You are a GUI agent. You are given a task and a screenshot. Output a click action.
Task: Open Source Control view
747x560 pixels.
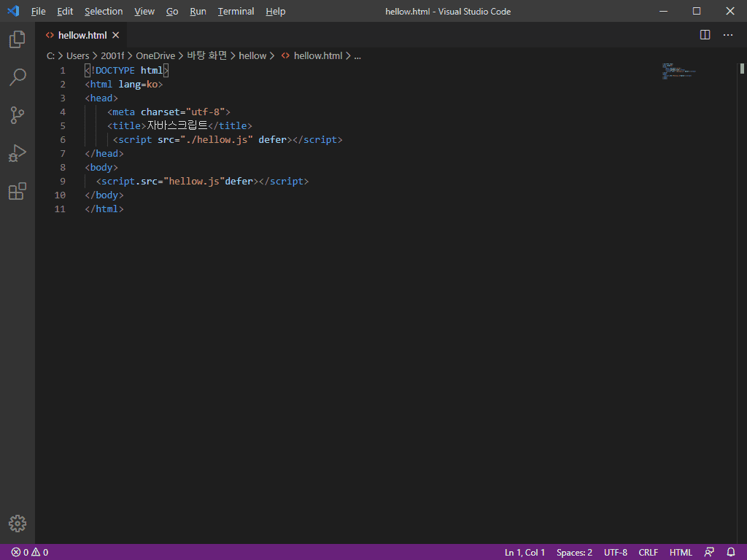tap(18, 115)
